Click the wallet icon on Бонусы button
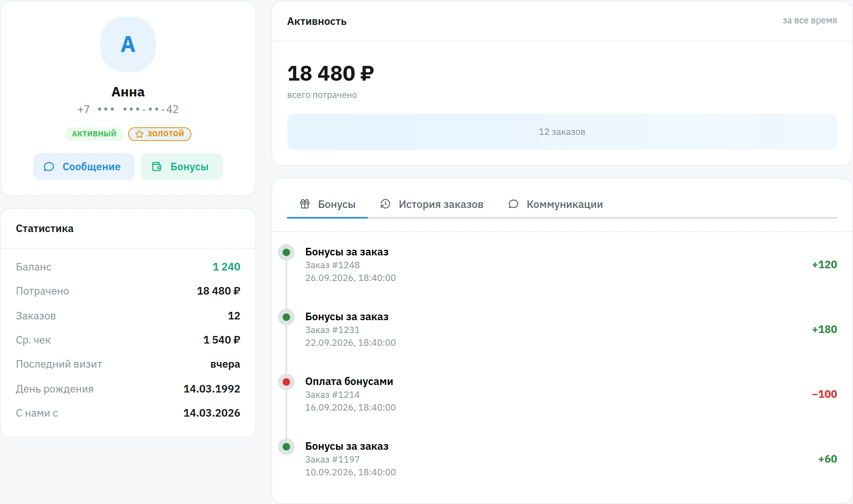 tap(157, 166)
